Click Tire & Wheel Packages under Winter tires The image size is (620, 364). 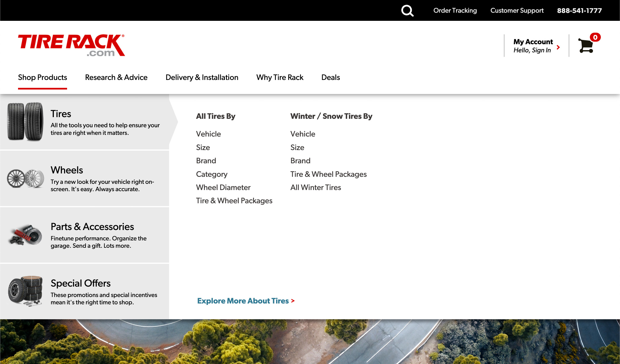coord(328,174)
